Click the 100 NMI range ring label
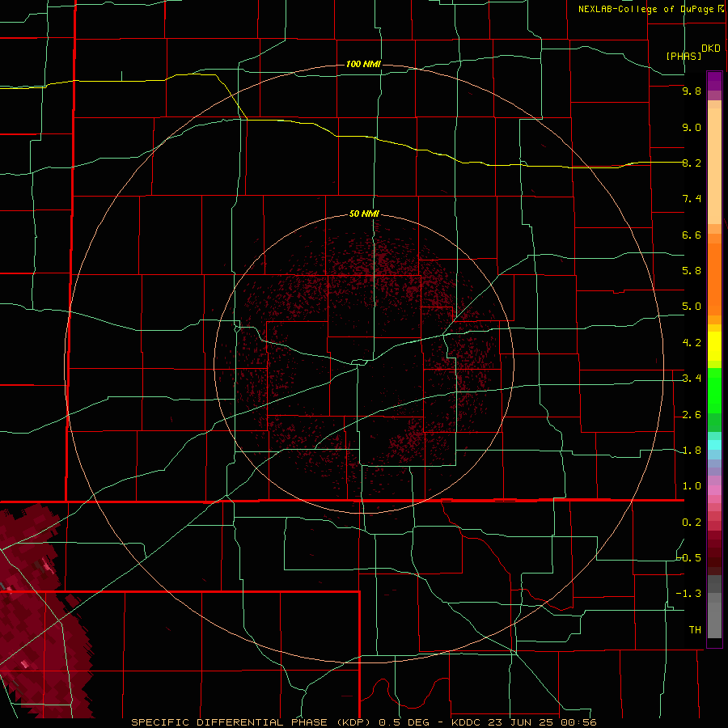The image size is (728, 728). 363,64
